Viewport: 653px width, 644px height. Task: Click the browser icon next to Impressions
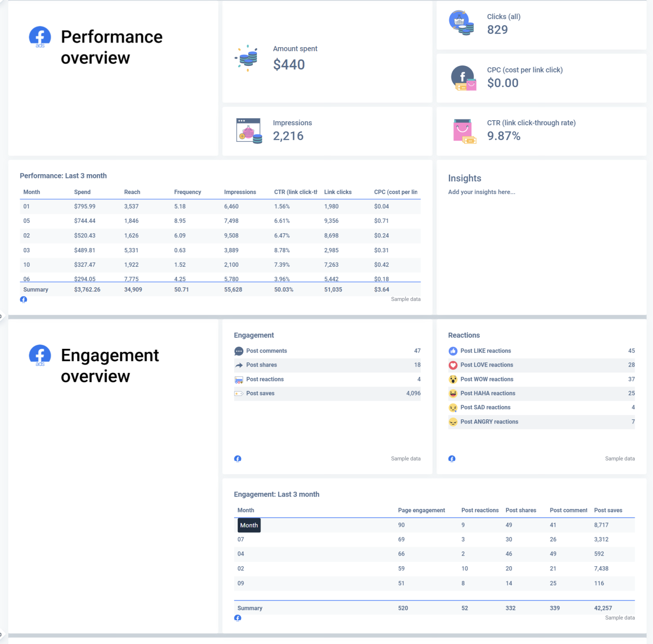248,130
